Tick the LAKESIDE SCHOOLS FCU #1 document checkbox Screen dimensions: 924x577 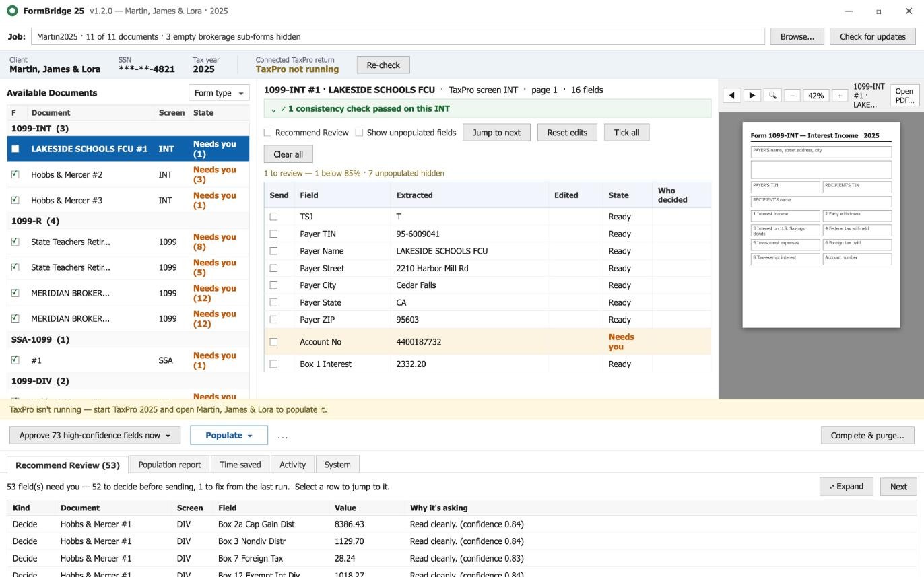[15, 149]
